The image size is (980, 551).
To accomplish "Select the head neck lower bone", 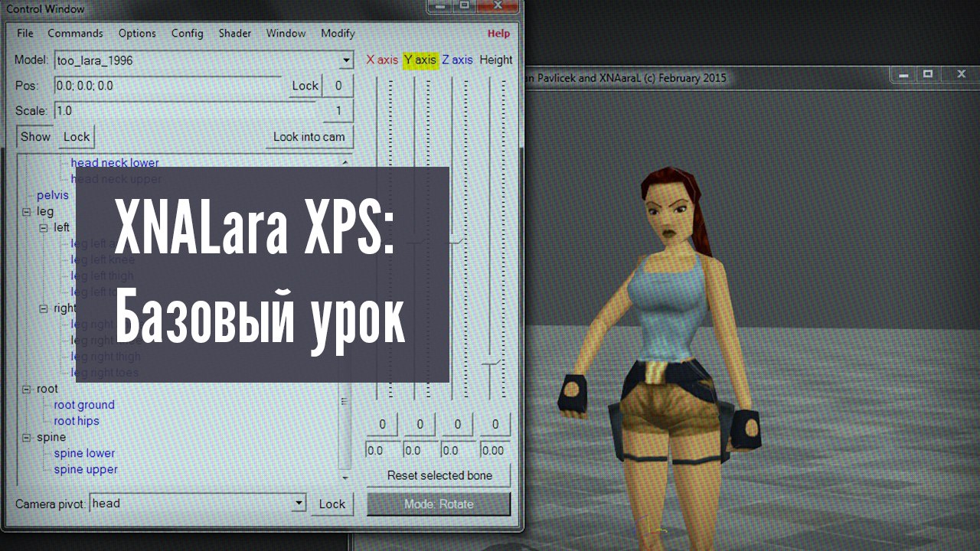I will (x=115, y=162).
